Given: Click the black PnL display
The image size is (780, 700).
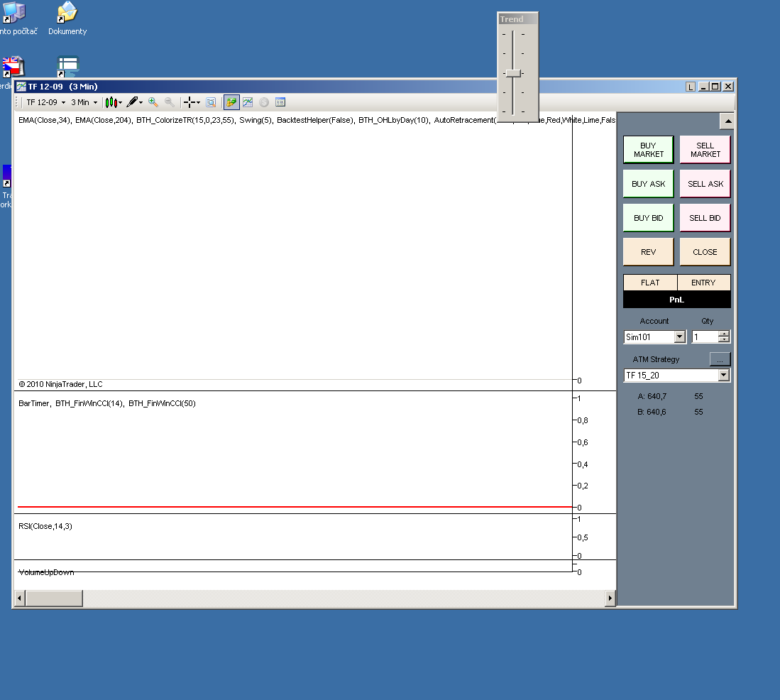Looking at the screenshot, I should pyautogui.click(x=676, y=300).
